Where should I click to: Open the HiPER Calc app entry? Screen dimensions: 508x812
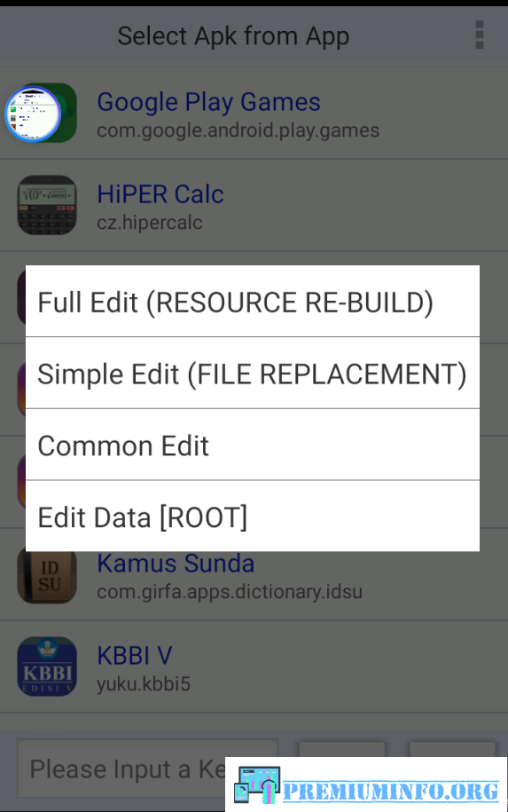click(x=254, y=206)
